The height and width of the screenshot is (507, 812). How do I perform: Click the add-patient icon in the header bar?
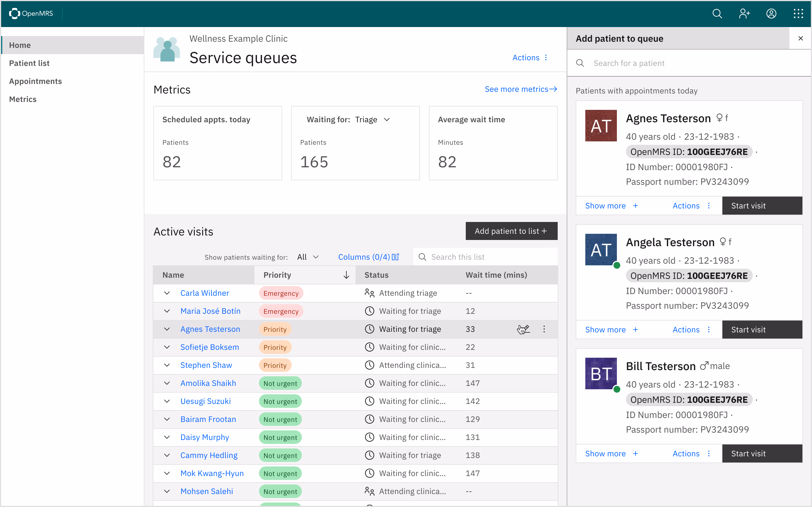click(744, 14)
